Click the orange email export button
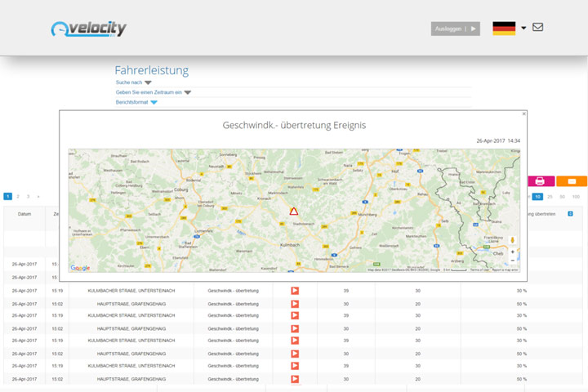The image size is (588, 392). point(572,181)
